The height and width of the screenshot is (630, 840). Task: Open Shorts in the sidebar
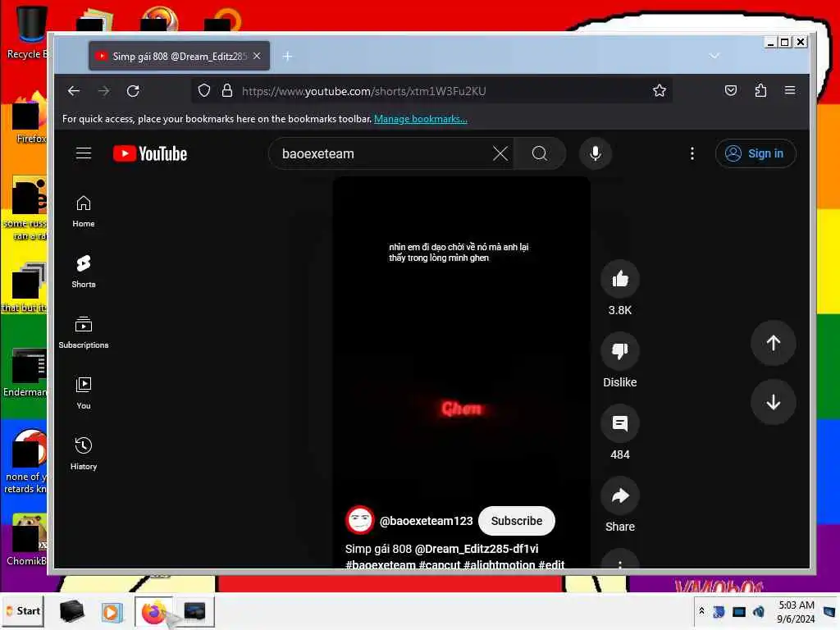pos(84,272)
